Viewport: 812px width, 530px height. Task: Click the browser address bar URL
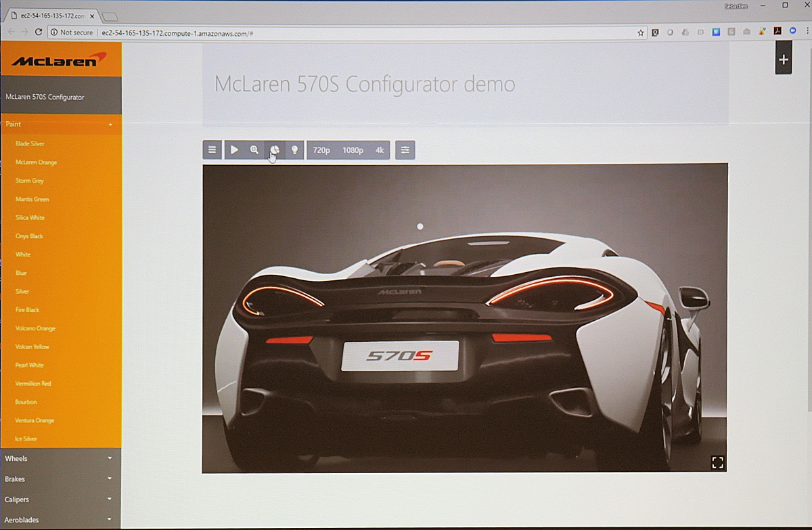point(177,32)
